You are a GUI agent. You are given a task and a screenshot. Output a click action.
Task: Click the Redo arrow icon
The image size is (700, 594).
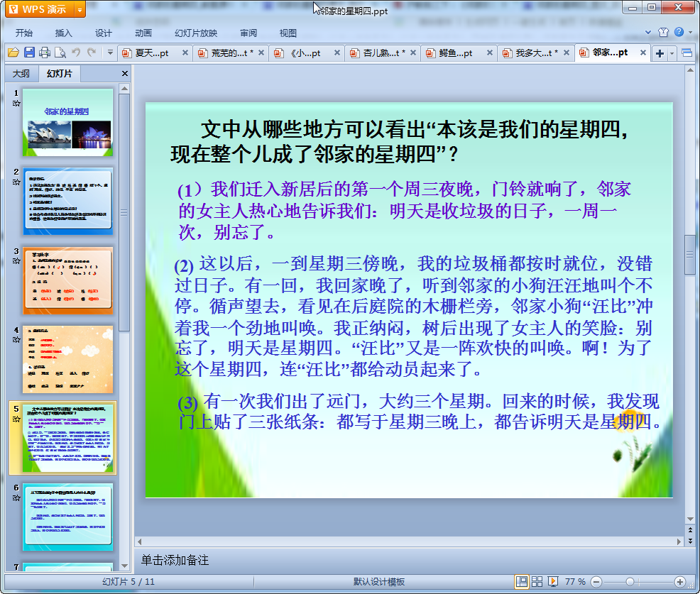[x=92, y=53]
